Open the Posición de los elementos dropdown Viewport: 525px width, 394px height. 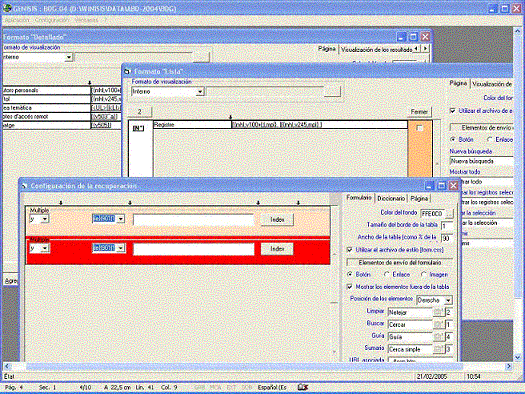click(448, 300)
